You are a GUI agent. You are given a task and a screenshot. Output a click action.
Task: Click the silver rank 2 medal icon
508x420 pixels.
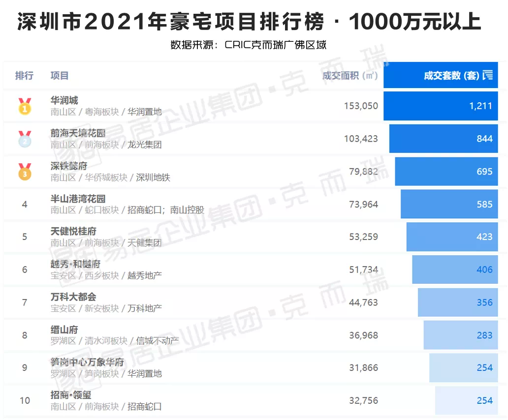[x=25, y=139]
